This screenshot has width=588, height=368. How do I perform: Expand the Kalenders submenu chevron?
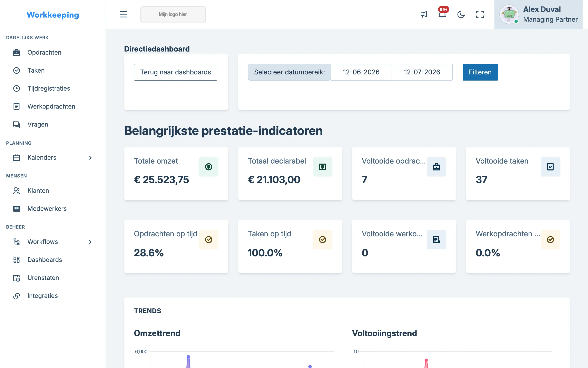[x=90, y=157]
